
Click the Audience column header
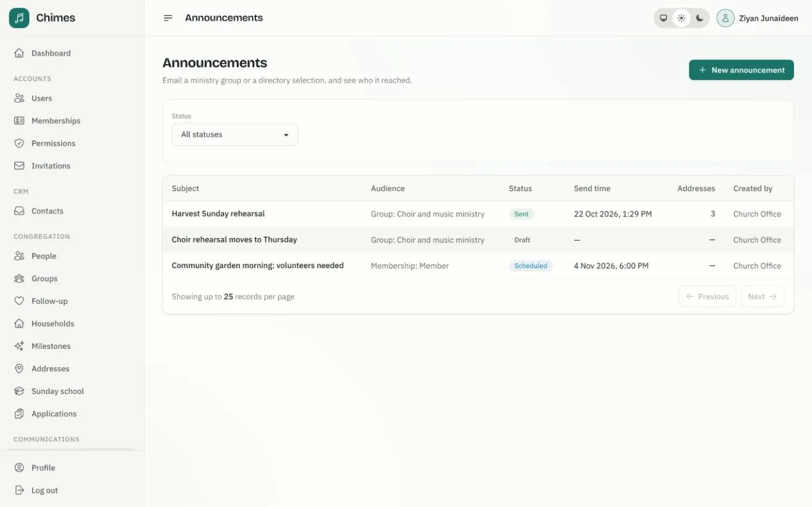[x=388, y=189]
